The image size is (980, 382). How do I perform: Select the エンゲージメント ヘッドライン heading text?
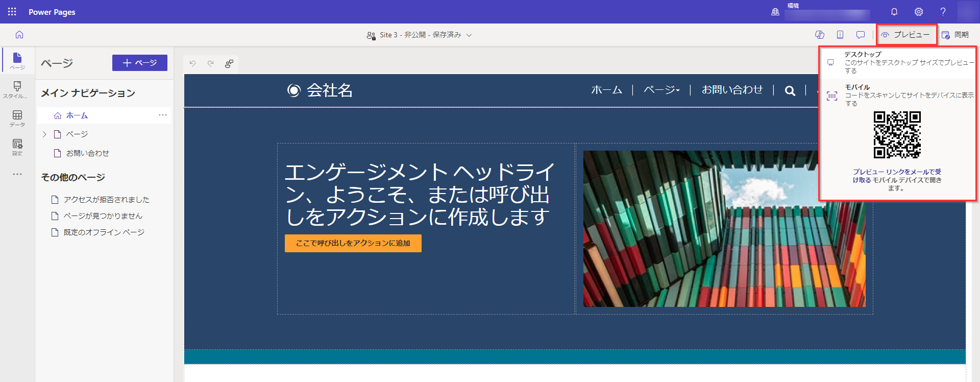[x=420, y=195]
